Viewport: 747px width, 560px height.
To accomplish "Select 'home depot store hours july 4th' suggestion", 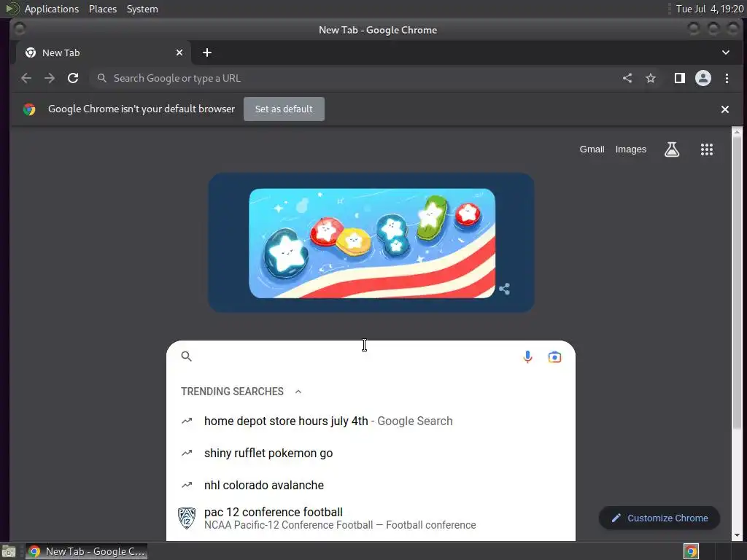I will click(371, 421).
